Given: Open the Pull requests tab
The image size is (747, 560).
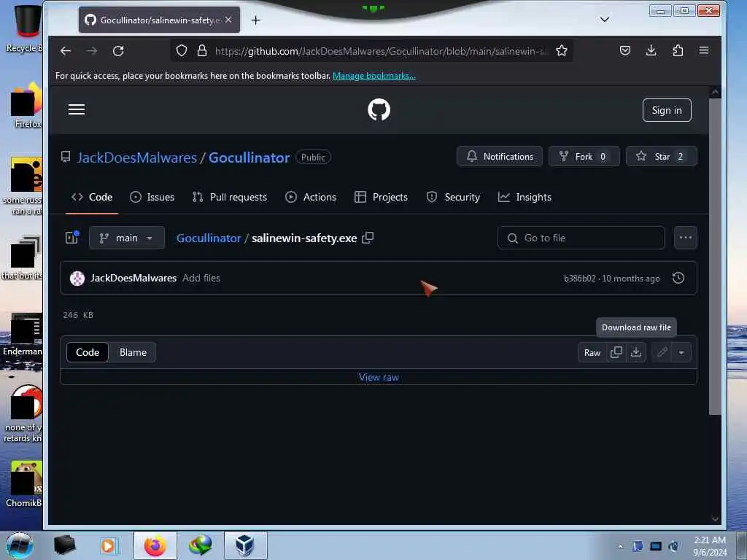Looking at the screenshot, I should point(229,197).
